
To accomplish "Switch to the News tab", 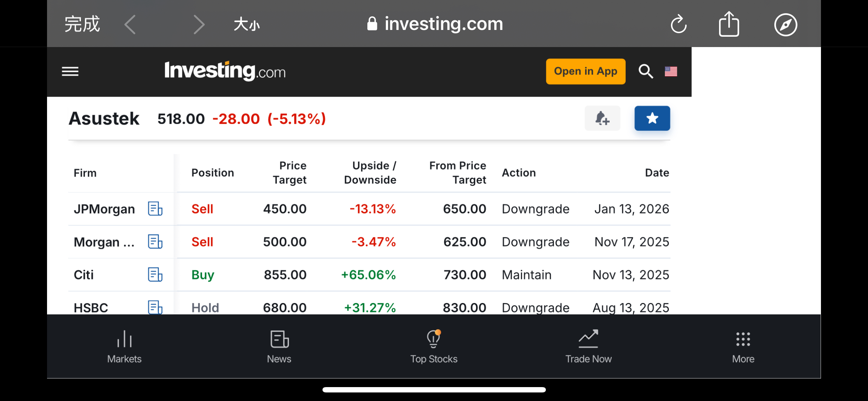I will coord(279,346).
